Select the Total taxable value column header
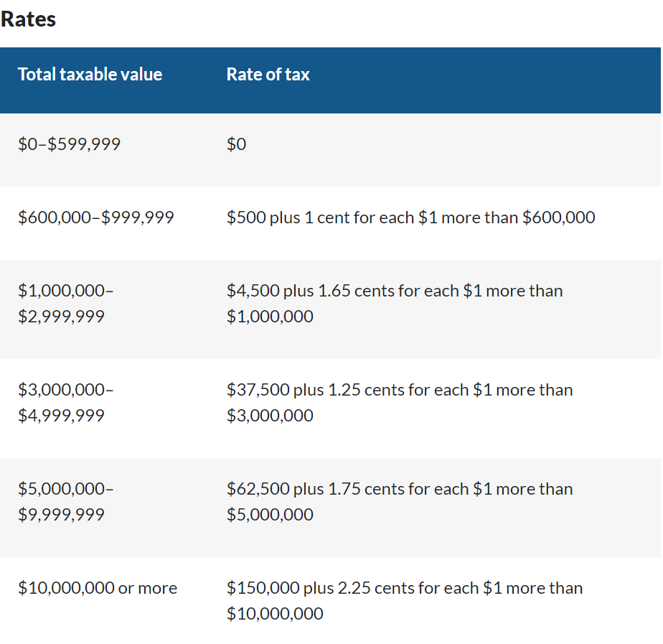This screenshot has width=663, height=644. point(90,75)
